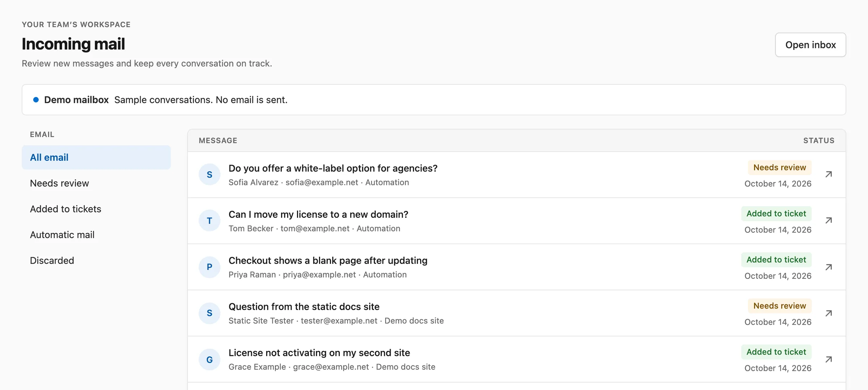Click the "Demo mailbox" notice label
Viewport: 868px width, 390px height.
[x=76, y=100]
